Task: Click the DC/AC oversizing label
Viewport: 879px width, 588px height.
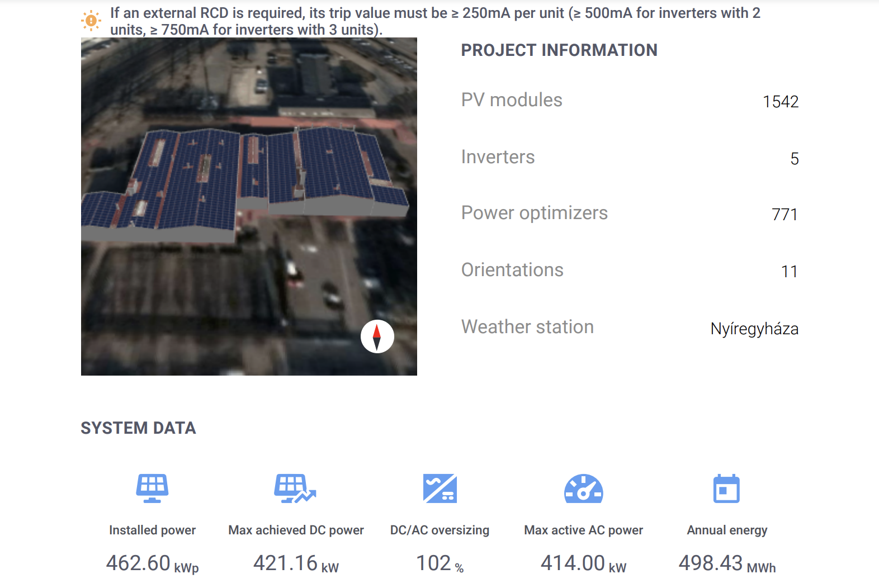Action: (x=439, y=530)
